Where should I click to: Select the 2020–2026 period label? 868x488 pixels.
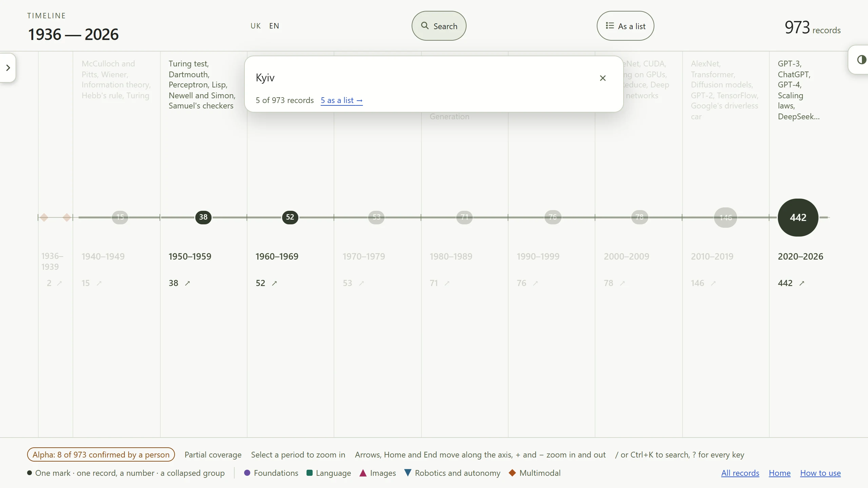(x=801, y=257)
